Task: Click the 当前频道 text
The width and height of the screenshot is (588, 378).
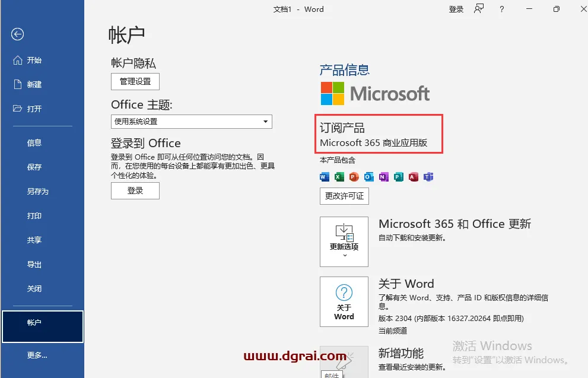Action: (393, 331)
